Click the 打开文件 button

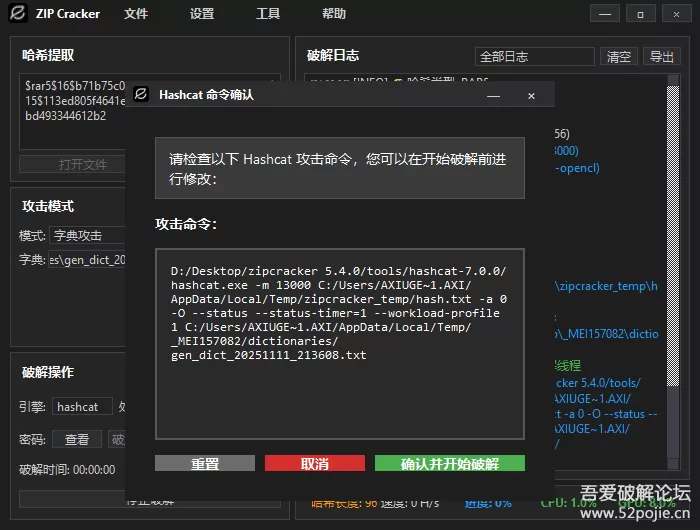pos(72,165)
